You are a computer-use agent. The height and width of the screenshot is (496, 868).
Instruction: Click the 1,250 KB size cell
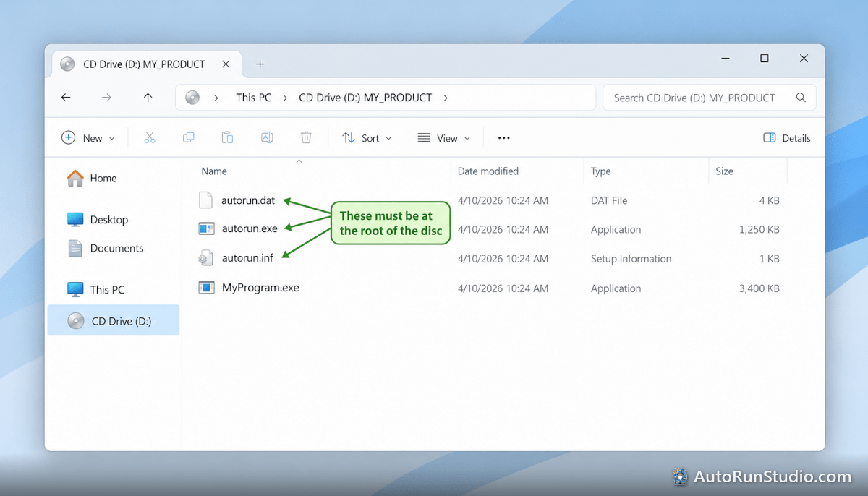coord(759,229)
